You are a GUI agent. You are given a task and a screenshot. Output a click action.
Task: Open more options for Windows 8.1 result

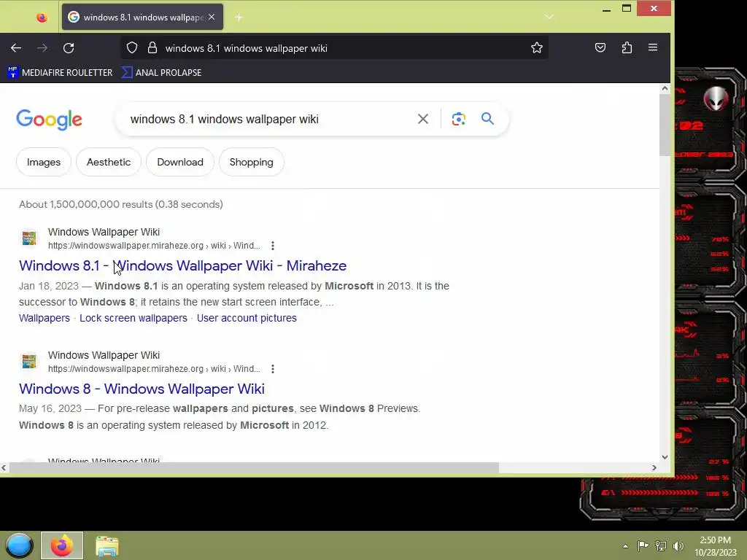(273, 246)
